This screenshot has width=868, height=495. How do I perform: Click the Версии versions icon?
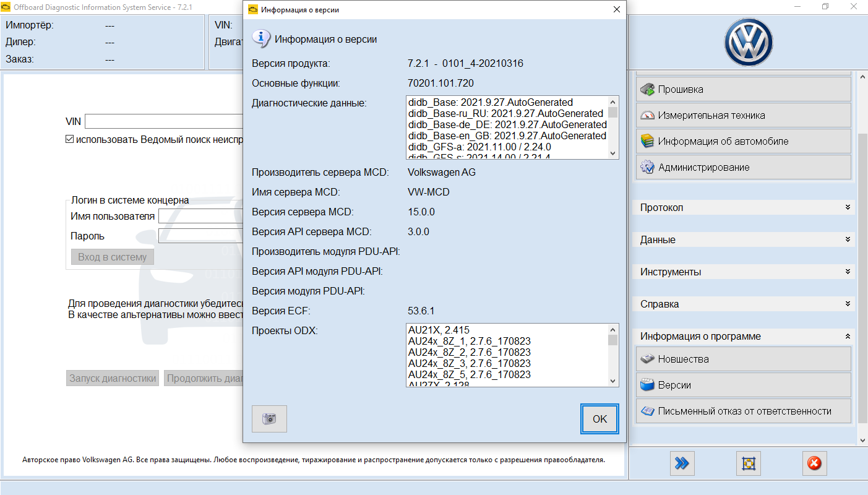click(647, 385)
